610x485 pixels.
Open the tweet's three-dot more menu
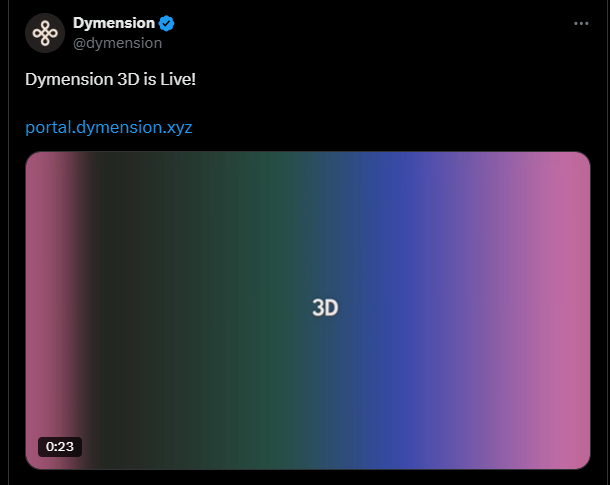pos(581,24)
